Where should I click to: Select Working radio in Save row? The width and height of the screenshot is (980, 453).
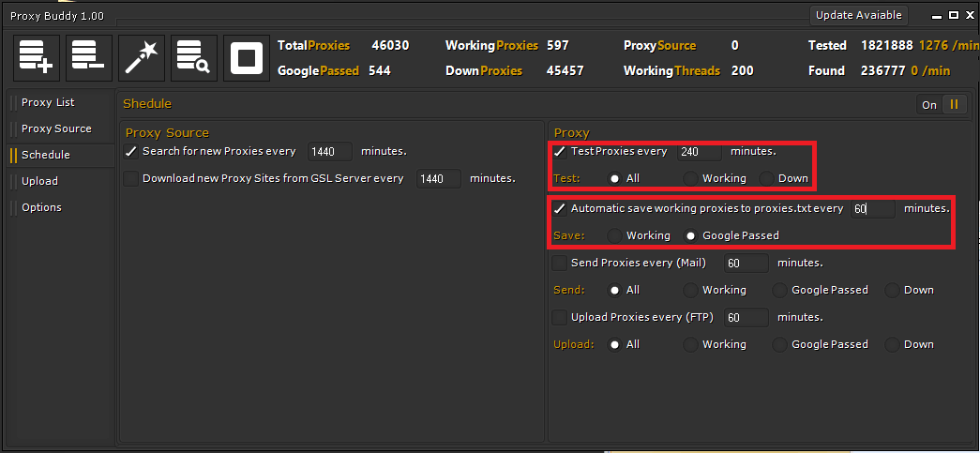(x=615, y=235)
